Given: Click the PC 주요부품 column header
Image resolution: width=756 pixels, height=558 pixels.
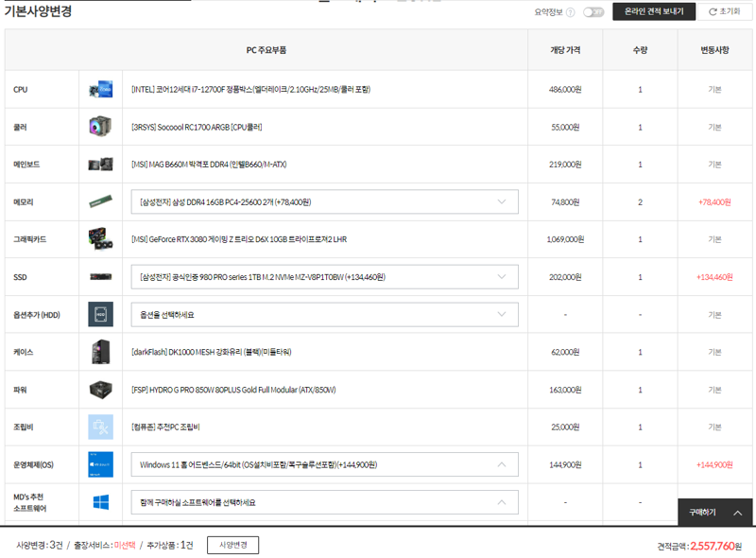Looking at the screenshot, I should (266, 50).
